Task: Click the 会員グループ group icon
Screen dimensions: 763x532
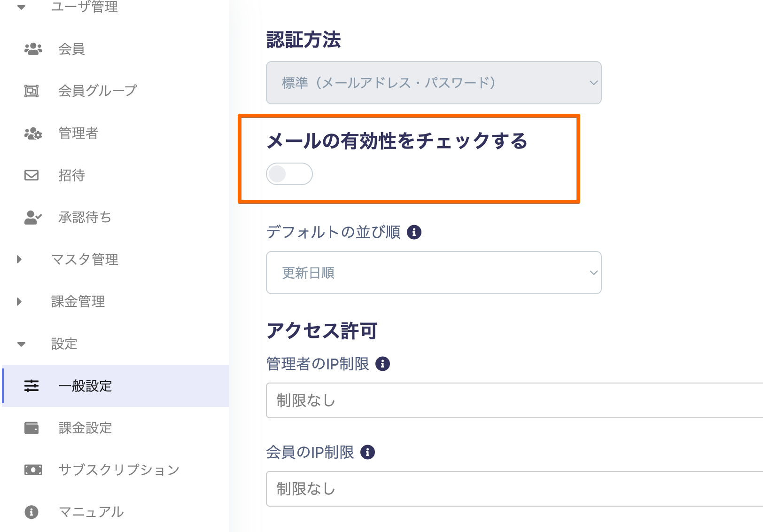Action: [x=31, y=91]
